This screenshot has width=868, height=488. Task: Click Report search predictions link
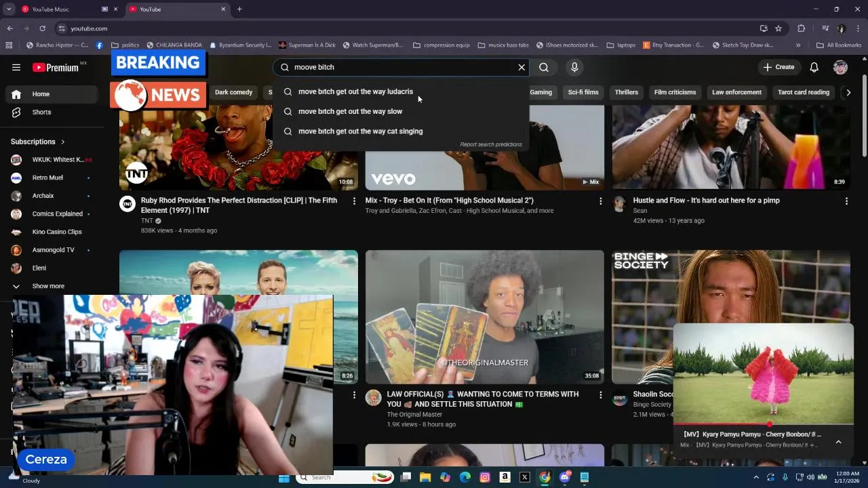tap(491, 144)
